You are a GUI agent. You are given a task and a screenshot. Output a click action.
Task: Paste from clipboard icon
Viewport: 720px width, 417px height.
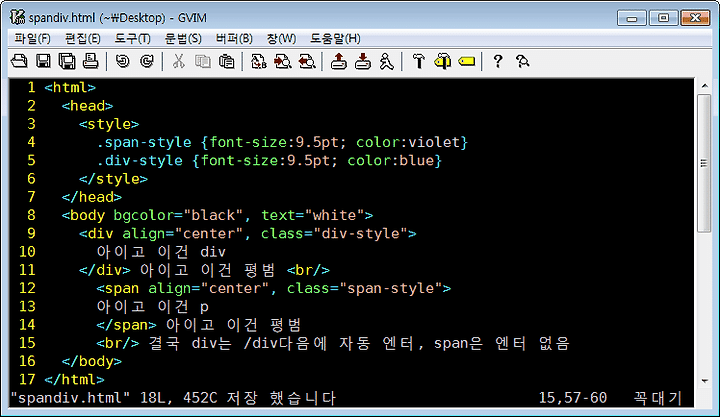[x=226, y=61]
